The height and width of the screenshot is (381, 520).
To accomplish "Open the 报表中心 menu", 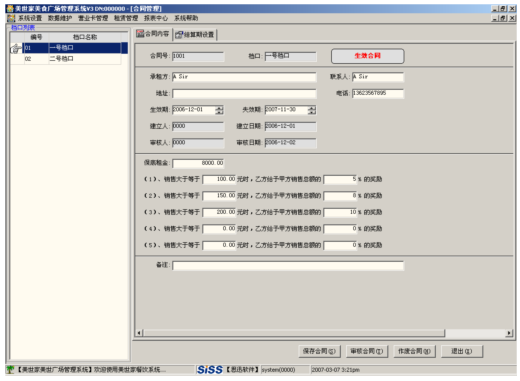I will (x=156, y=18).
